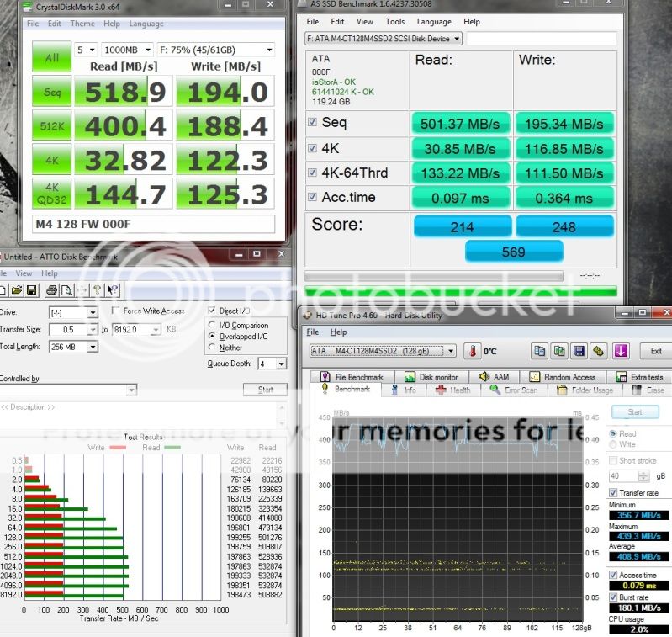
Task: Click the Print icon in ATTO toolbar
Action: coord(52,290)
